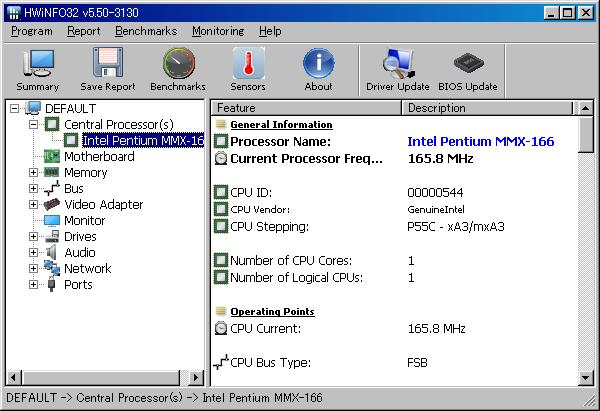Expand the Bus tree node

pyautogui.click(x=33, y=189)
